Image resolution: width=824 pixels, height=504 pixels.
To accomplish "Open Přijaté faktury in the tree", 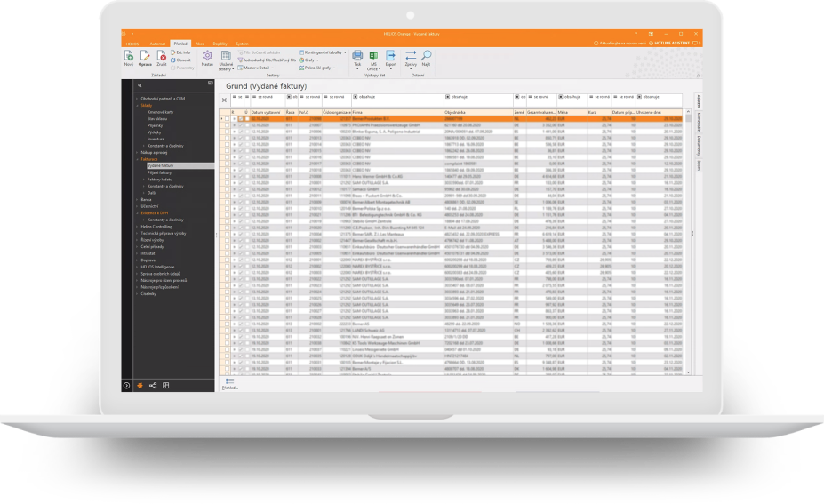I will pos(159,172).
